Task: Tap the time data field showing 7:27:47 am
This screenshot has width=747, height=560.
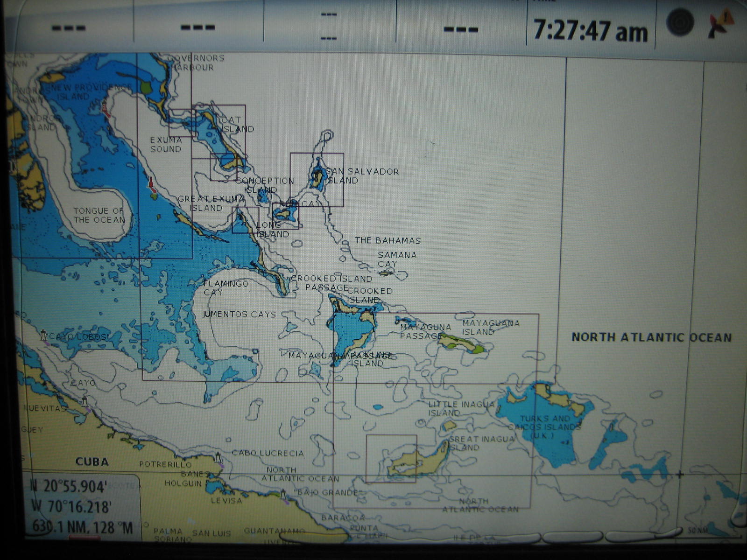Action: [x=591, y=30]
